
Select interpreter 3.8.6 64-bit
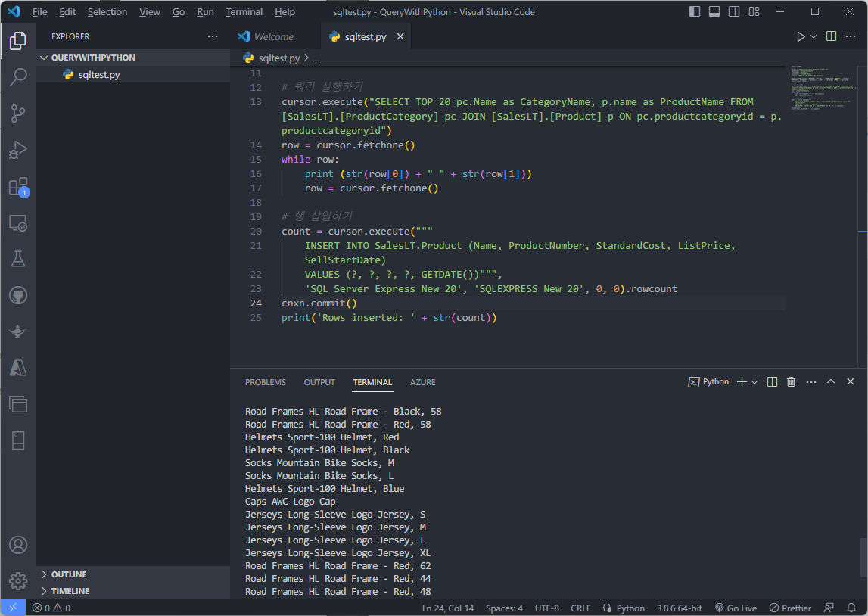pos(680,608)
